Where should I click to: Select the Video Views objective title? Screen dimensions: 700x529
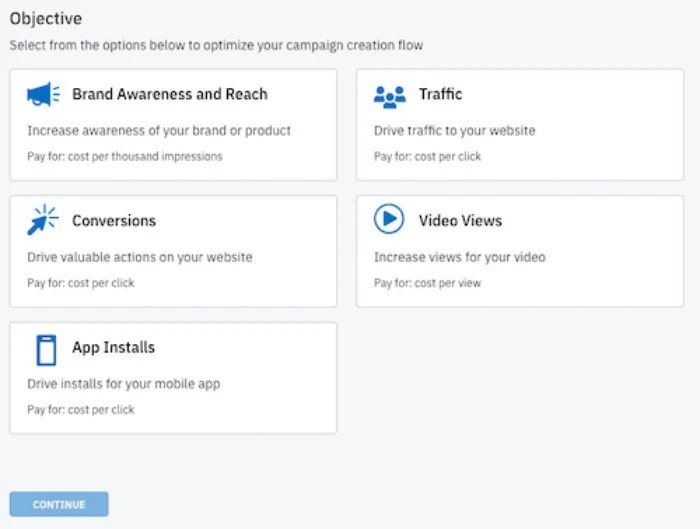point(460,221)
